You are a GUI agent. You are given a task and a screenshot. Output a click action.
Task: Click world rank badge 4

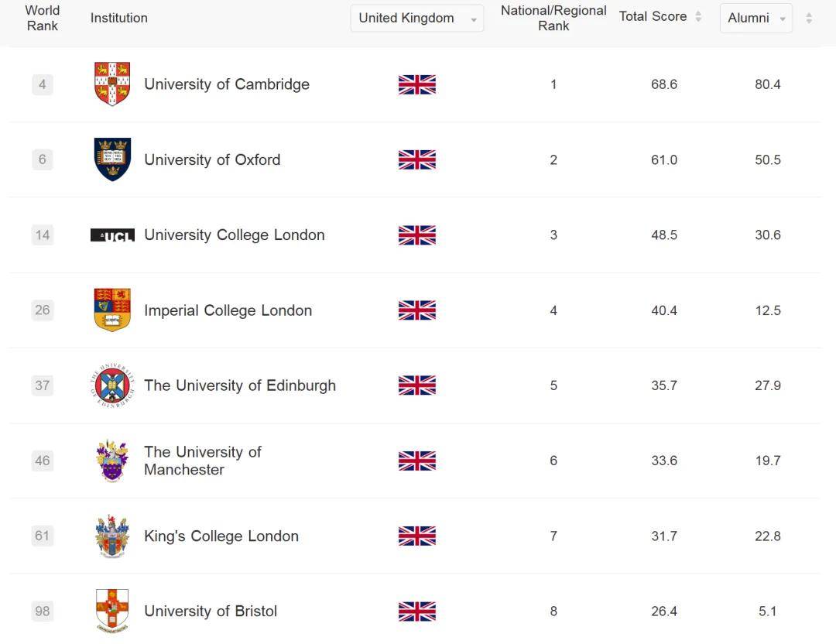click(43, 84)
